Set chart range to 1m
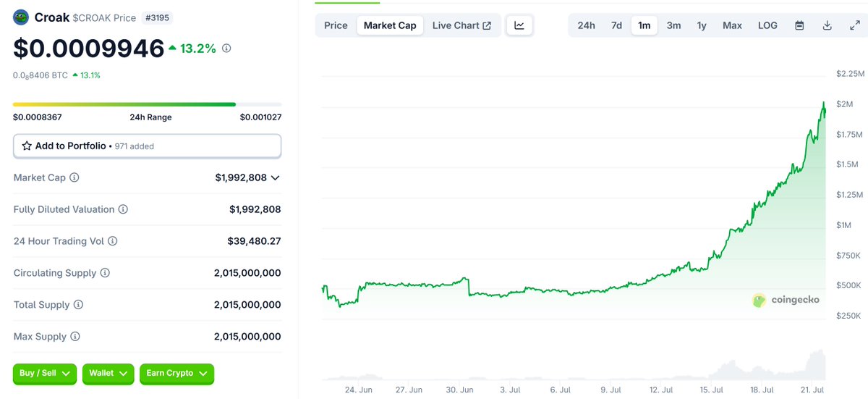The width and height of the screenshot is (868, 399). pyautogui.click(x=644, y=25)
